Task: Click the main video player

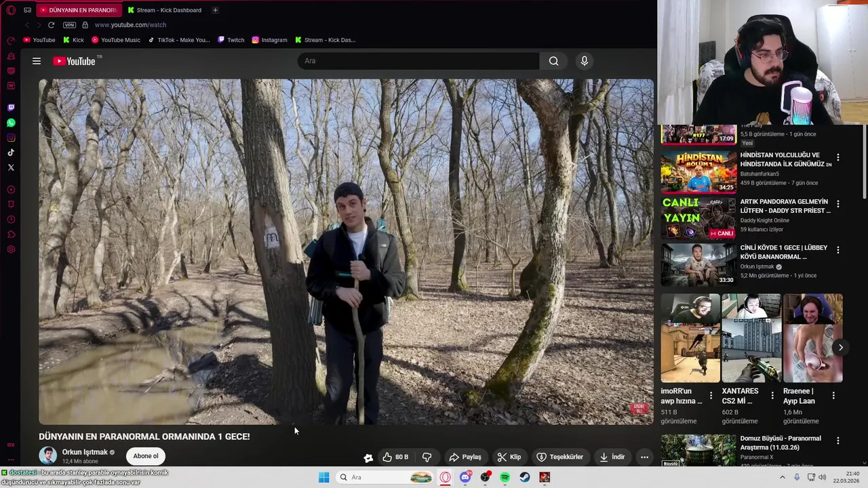Action: [x=346, y=251]
